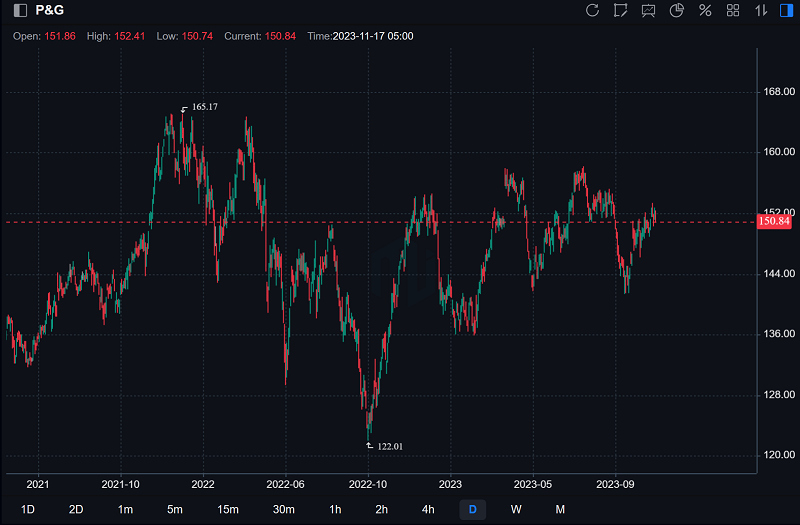The image size is (800, 525).
Task: Toggle the right sidebar panel icon
Action: click(x=786, y=10)
